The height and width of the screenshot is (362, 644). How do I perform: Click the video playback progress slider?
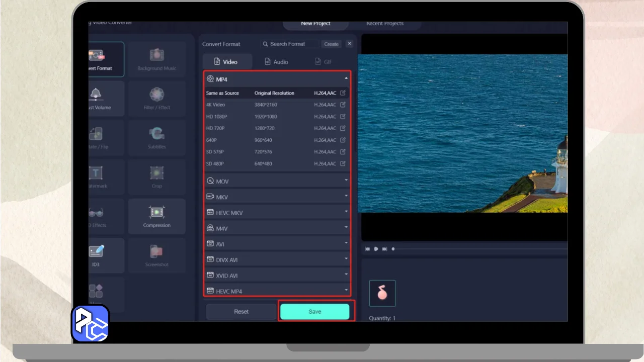pos(478,249)
